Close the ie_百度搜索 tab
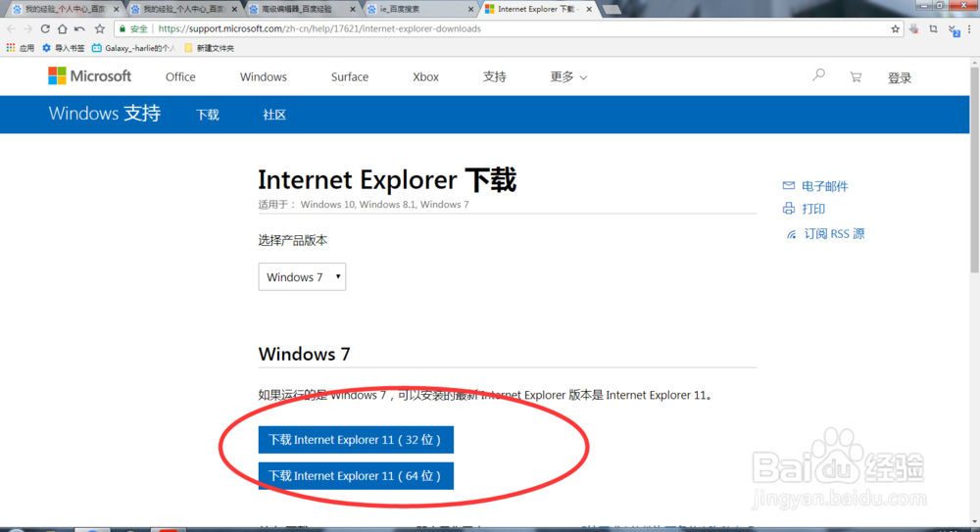The height and width of the screenshot is (532, 980). pos(470,10)
